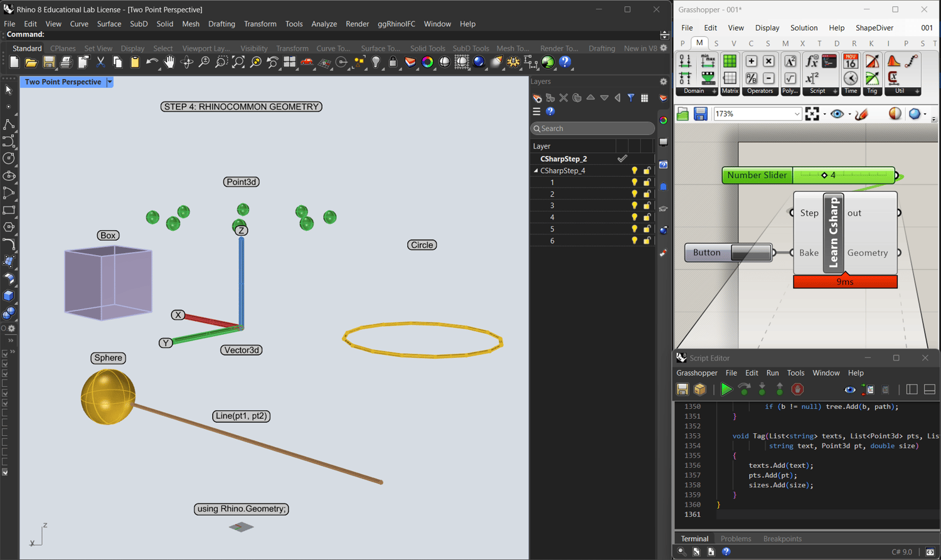Image resolution: width=941 pixels, height=560 pixels.
Task: Select the Pan hand tool in Rhino toolbar
Action: point(169,62)
